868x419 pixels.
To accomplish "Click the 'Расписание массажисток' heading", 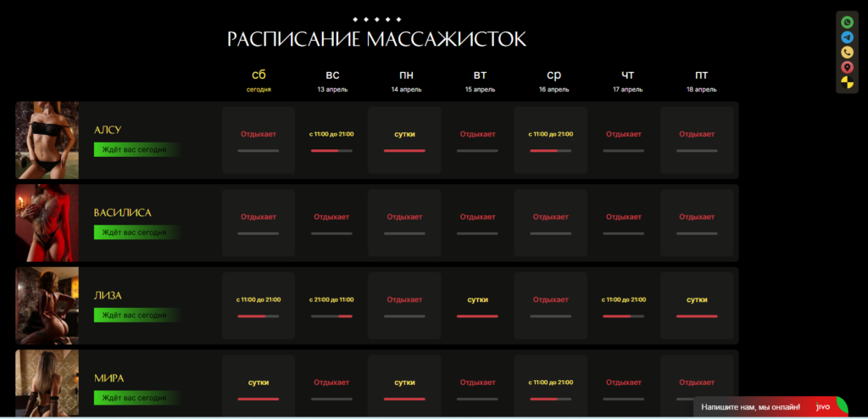I will tap(376, 39).
